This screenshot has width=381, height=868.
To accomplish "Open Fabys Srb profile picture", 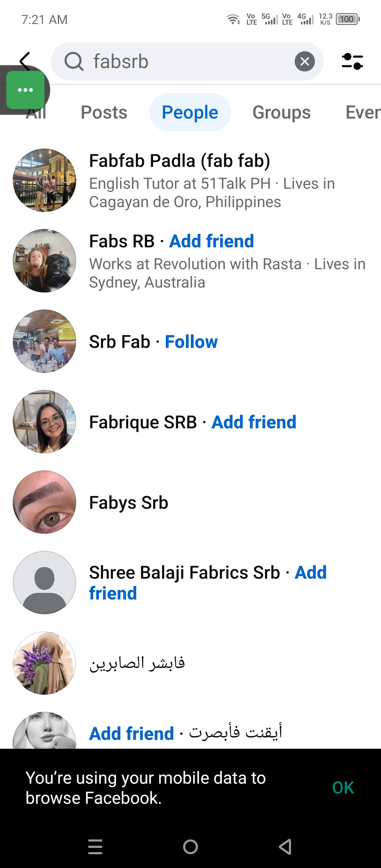I will pos(44,502).
